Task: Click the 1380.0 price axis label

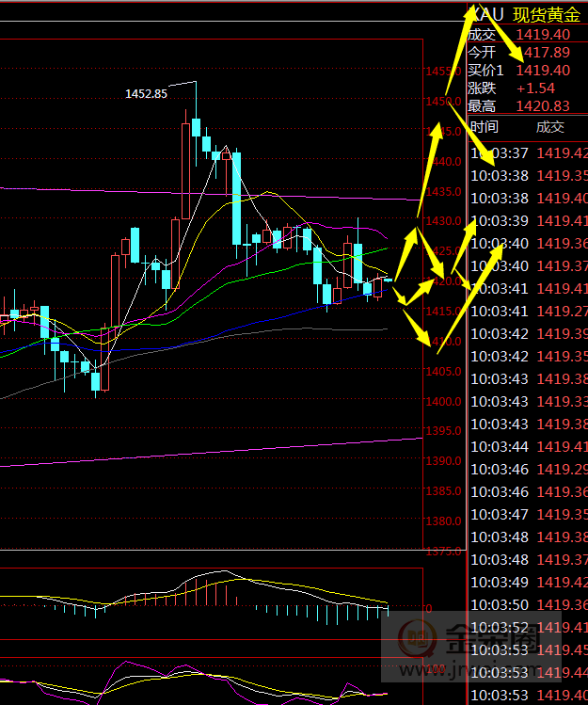Action: coord(443,521)
